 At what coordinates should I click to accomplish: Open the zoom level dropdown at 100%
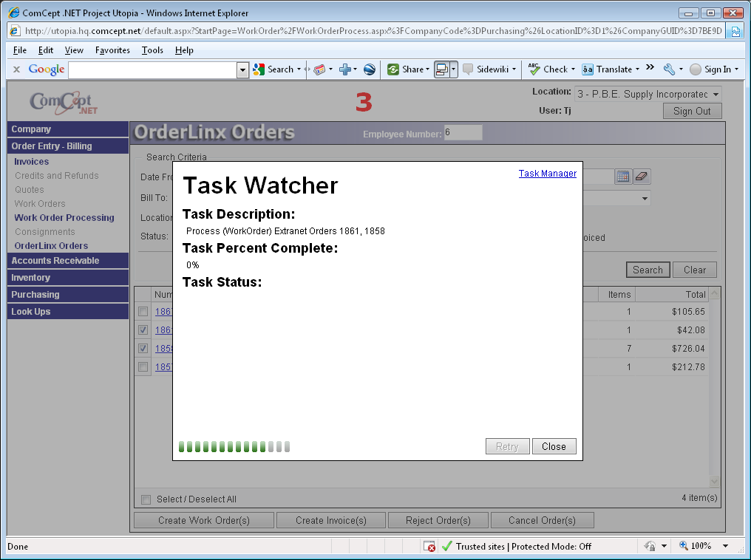[x=725, y=546]
